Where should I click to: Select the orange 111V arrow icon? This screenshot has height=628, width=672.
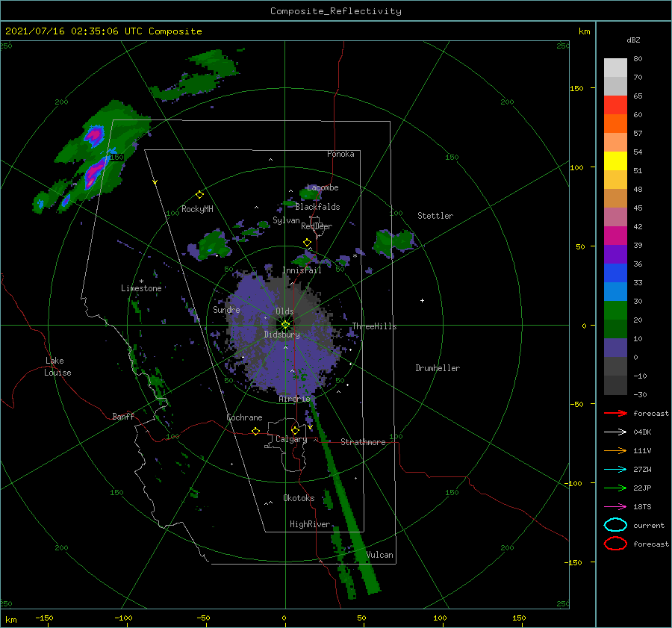point(615,450)
